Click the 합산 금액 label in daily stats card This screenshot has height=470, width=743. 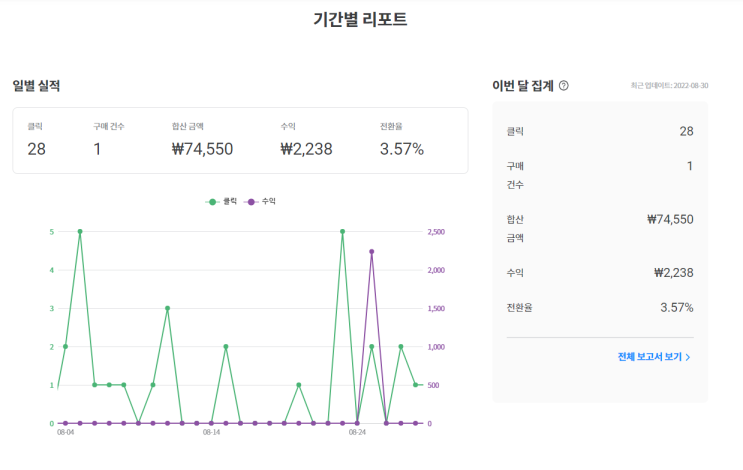pos(188,126)
